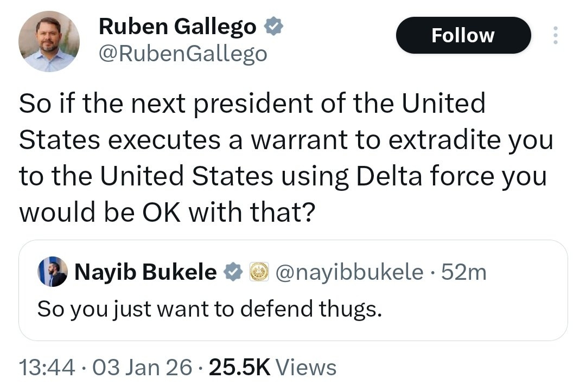Screen dimensions: 586x392
Task: View the 25.5K view count
Action: point(239,367)
